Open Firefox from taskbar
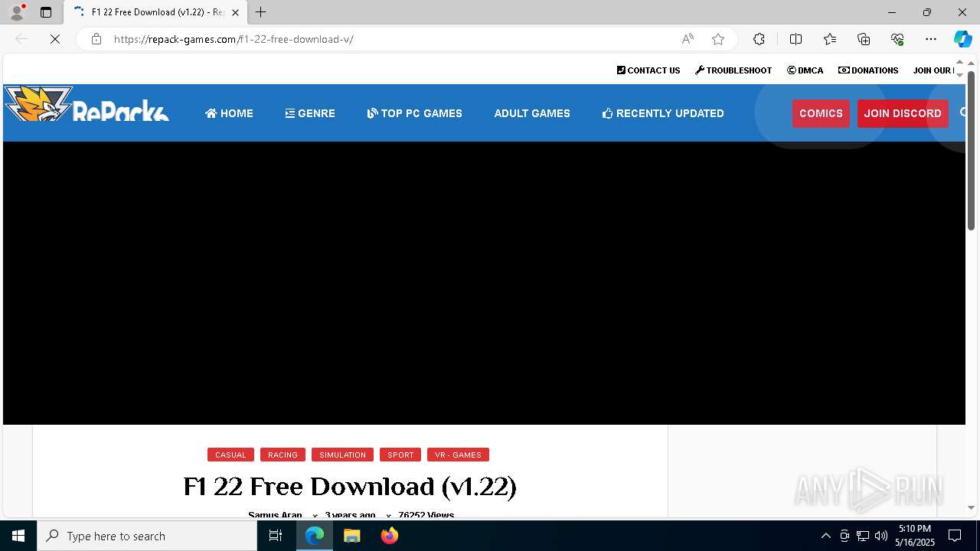This screenshot has width=980, height=551. click(x=389, y=536)
